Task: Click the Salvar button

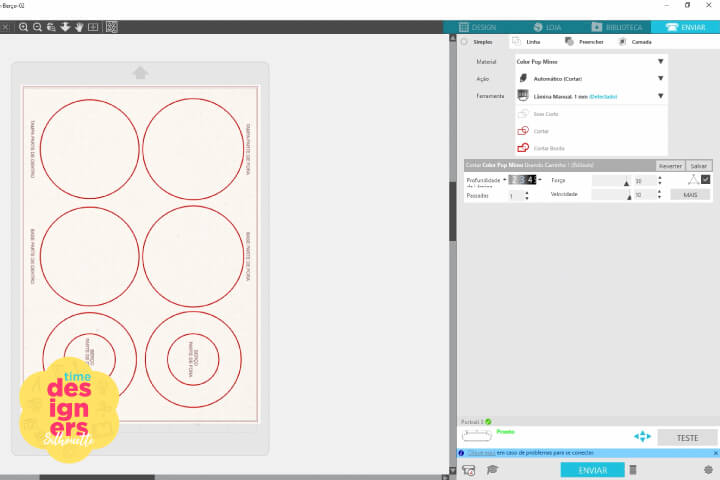Action: 698,166
